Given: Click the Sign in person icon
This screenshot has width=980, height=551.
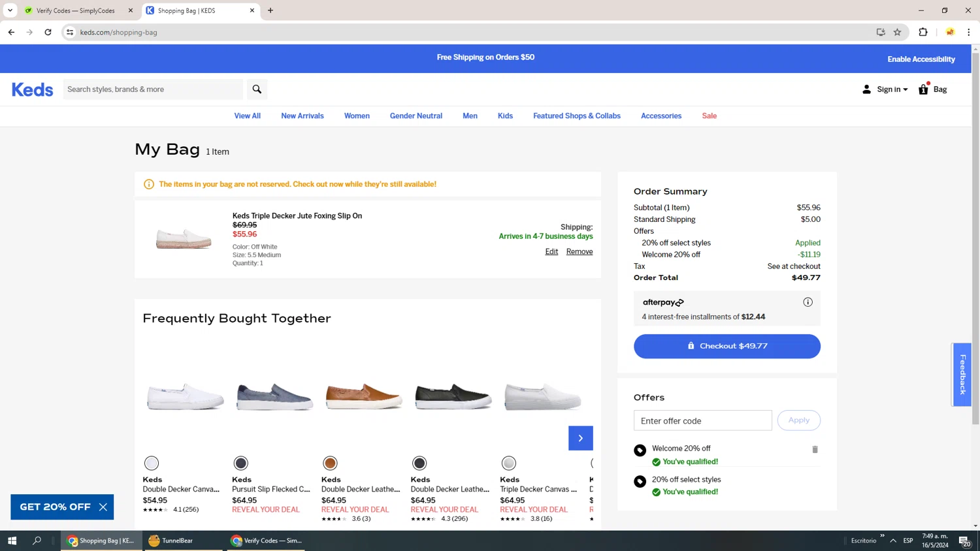Looking at the screenshot, I should click(866, 89).
